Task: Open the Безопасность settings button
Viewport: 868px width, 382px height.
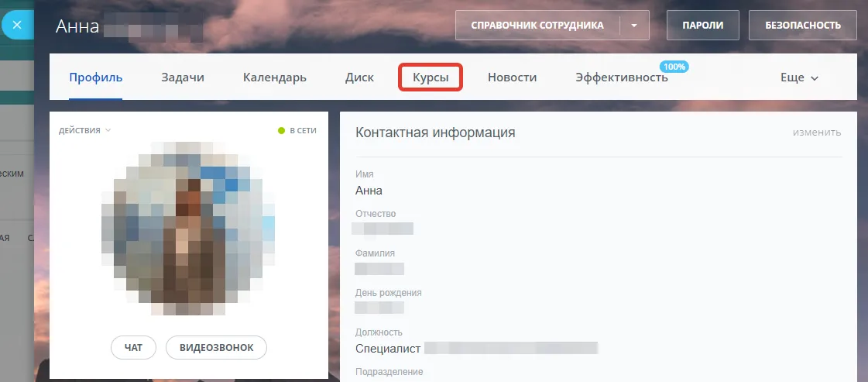Action: click(x=802, y=26)
